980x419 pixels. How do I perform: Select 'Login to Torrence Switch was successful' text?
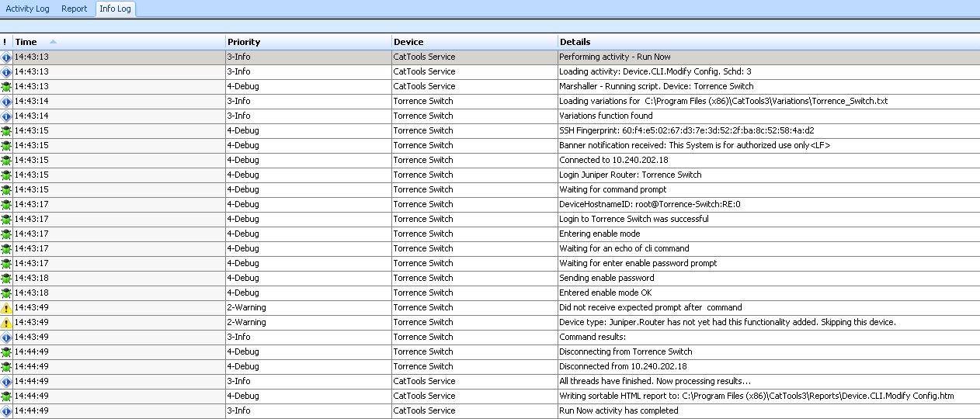(x=634, y=219)
